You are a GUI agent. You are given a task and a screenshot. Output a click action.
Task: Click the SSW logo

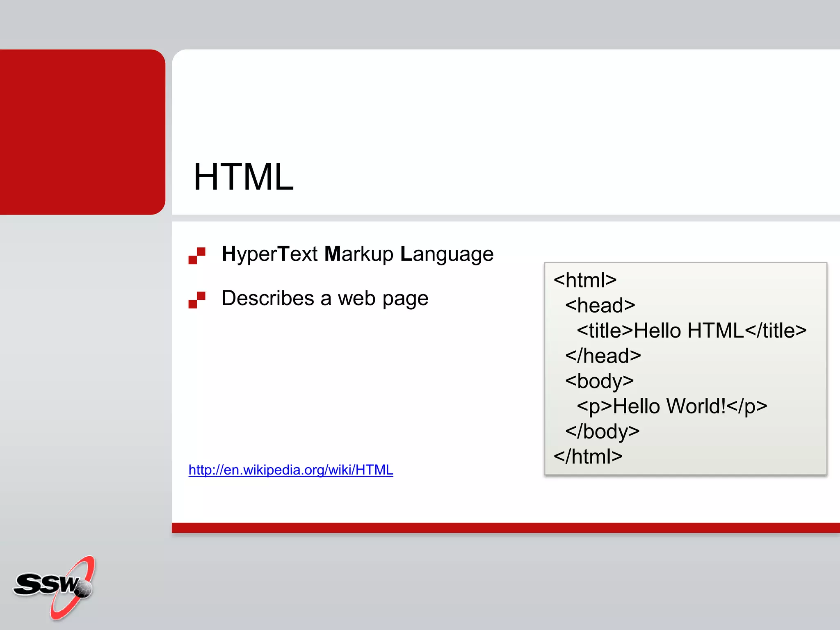[x=53, y=587]
